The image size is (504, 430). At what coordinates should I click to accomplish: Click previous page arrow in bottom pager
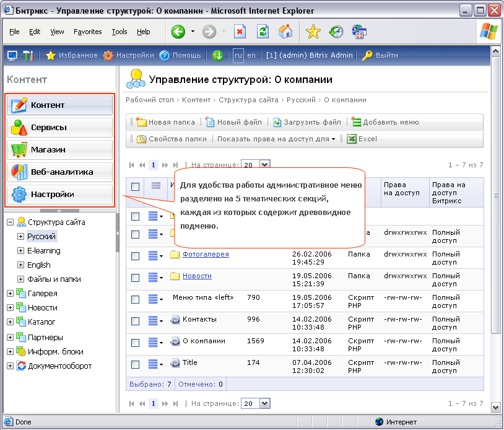click(x=142, y=403)
